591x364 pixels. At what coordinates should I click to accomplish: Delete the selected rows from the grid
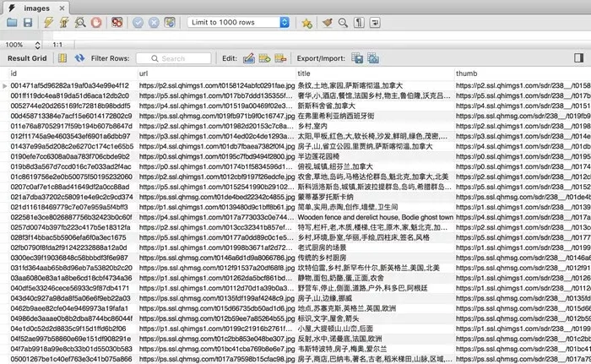click(x=280, y=58)
